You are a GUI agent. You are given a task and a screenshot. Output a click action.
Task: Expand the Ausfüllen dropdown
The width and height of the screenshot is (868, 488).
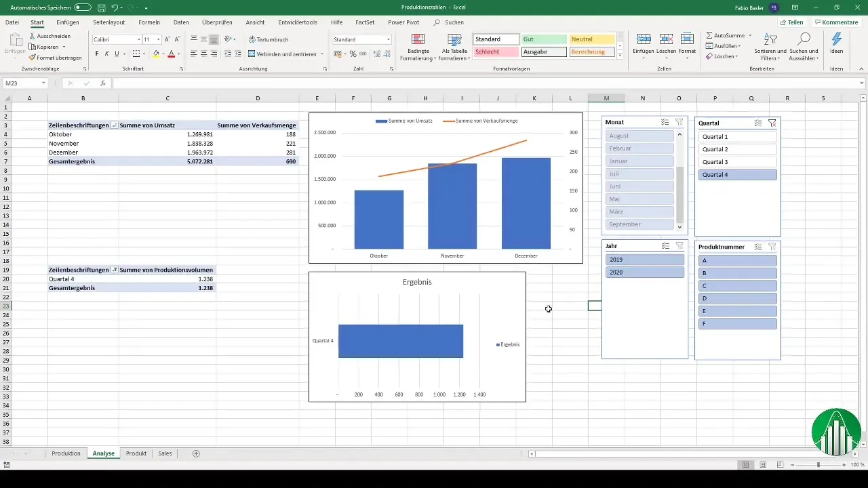738,46
